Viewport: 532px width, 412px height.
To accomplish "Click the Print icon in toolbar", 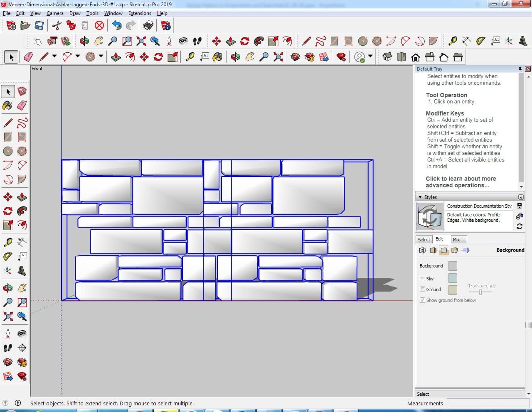I will (x=148, y=26).
